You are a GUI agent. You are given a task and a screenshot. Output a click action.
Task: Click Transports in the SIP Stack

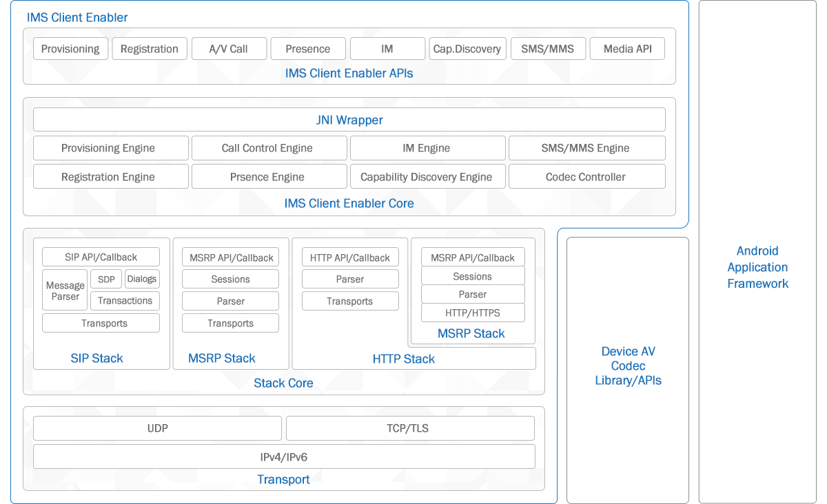101,323
